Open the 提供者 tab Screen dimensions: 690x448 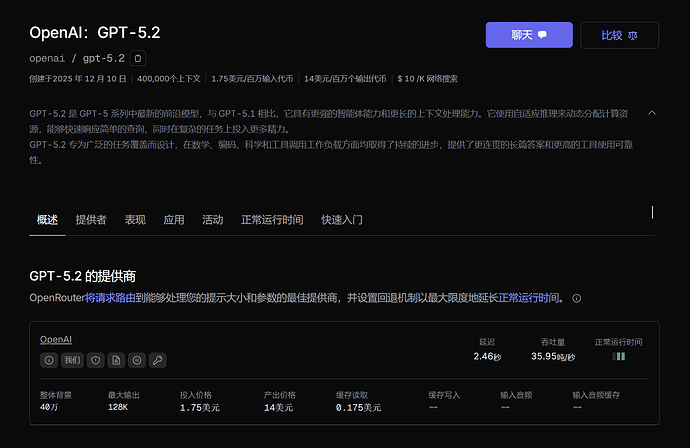tap(91, 220)
